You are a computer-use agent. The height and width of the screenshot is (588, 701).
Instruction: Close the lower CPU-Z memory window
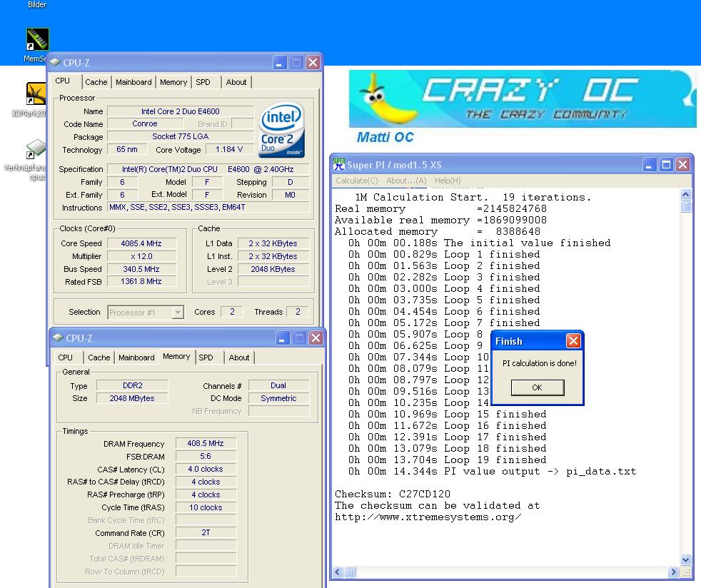pos(316,338)
